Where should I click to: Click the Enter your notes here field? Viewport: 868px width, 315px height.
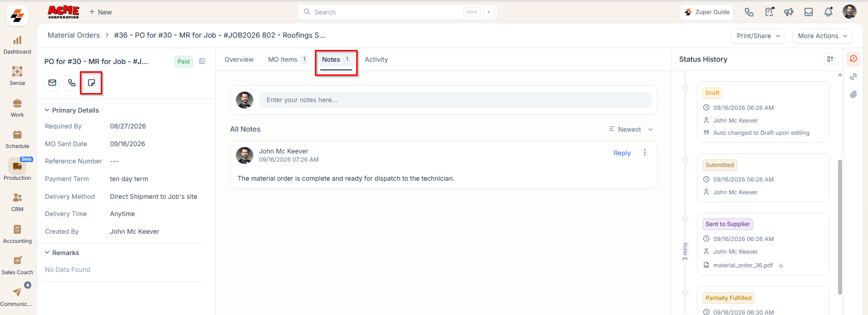[x=455, y=100]
